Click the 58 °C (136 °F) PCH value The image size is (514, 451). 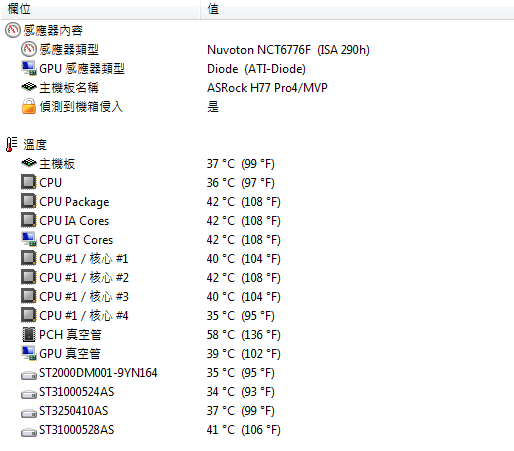[x=244, y=335]
